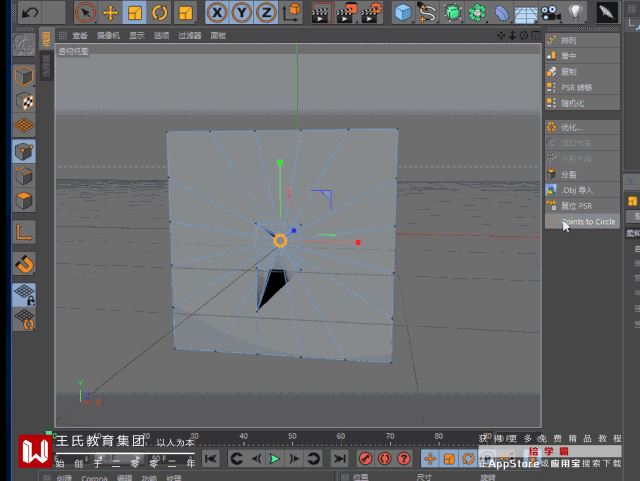The image size is (640, 481).
Task: Select the Live Selection tool
Action: (85, 13)
